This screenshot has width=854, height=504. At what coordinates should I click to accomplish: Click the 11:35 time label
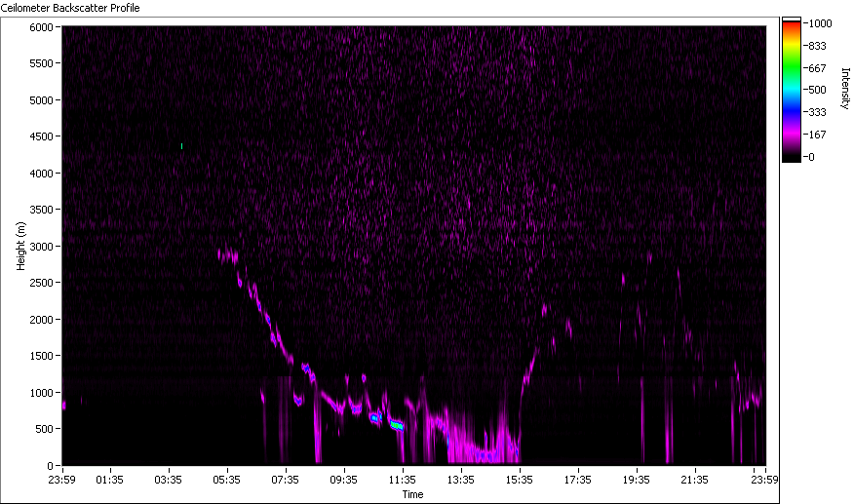point(402,480)
